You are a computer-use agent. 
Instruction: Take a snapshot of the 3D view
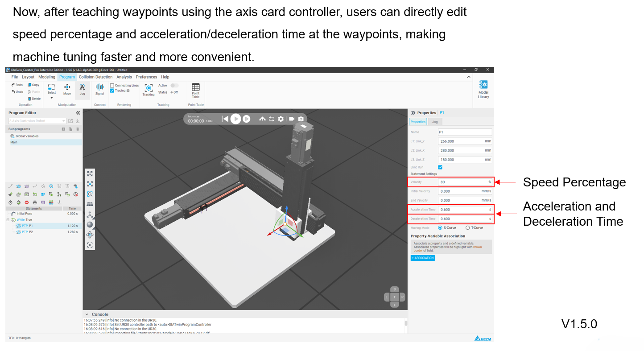(x=301, y=119)
